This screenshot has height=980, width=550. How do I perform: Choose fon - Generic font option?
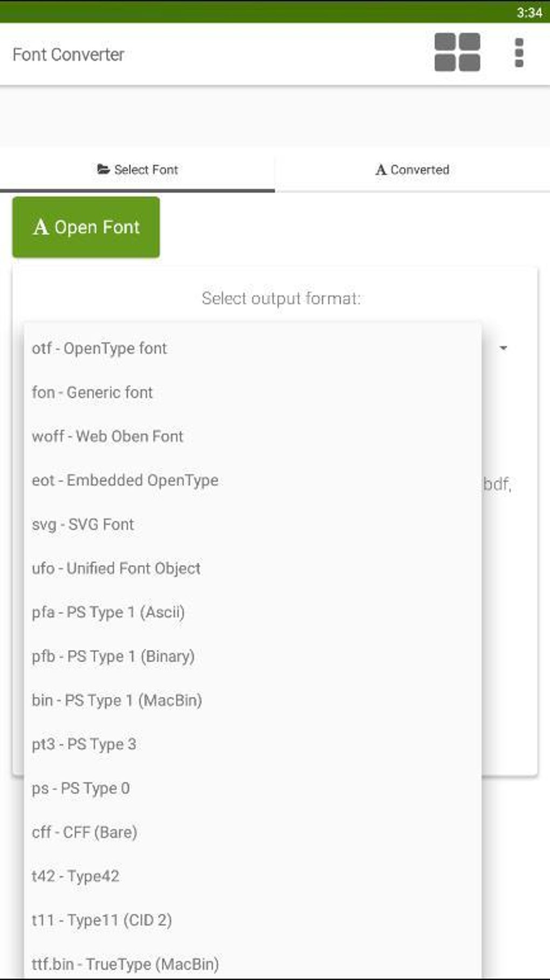[x=92, y=393]
